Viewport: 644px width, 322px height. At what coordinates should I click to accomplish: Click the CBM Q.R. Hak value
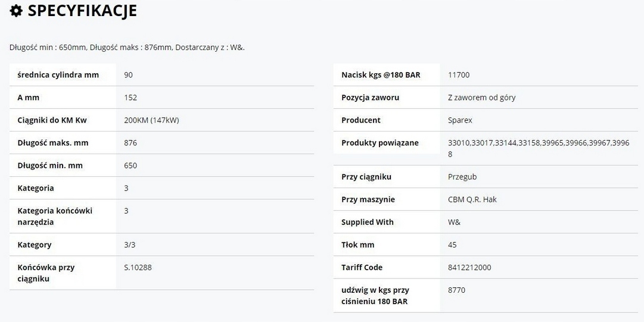click(x=472, y=199)
